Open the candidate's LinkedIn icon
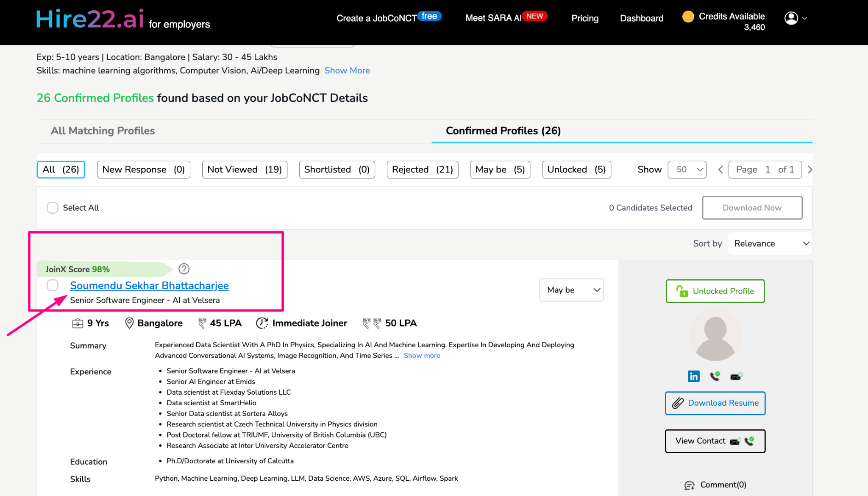The height and width of the screenshot is (496, 868). (x=693, y=376)
